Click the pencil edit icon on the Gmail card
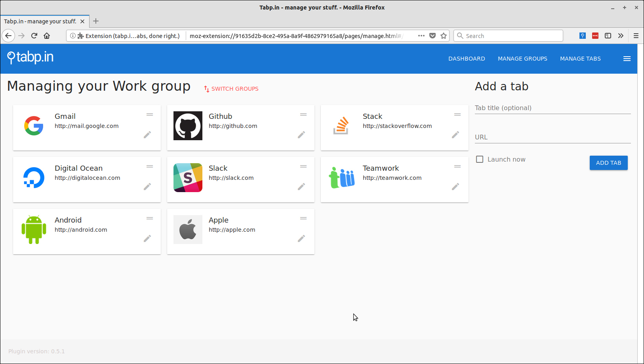644x364 pixels. (147, 135)
